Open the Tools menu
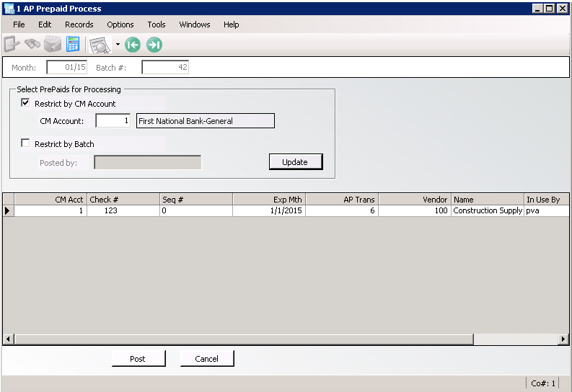Image resolution: width=572 pixels, height=392 pixels. pos(156,24)
